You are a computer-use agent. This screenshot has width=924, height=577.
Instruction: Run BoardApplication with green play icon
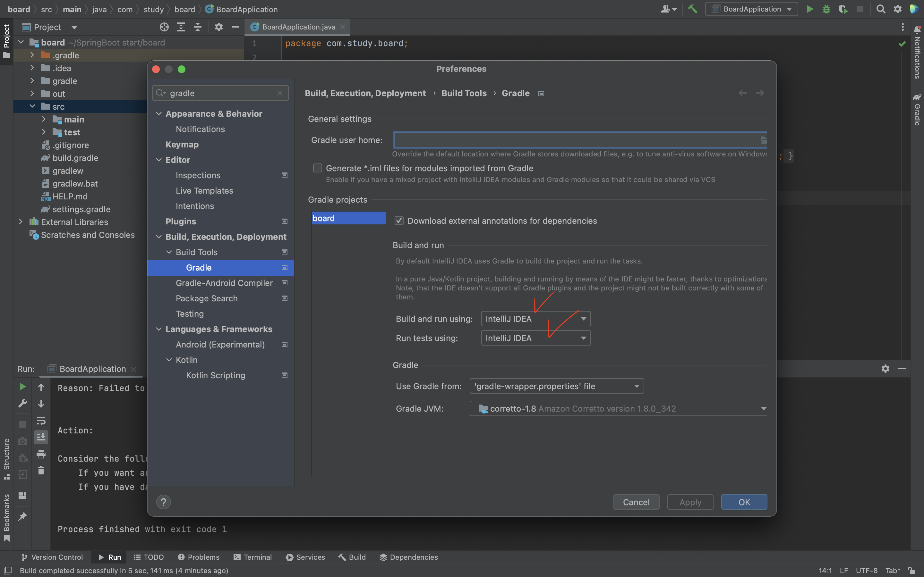809,9
